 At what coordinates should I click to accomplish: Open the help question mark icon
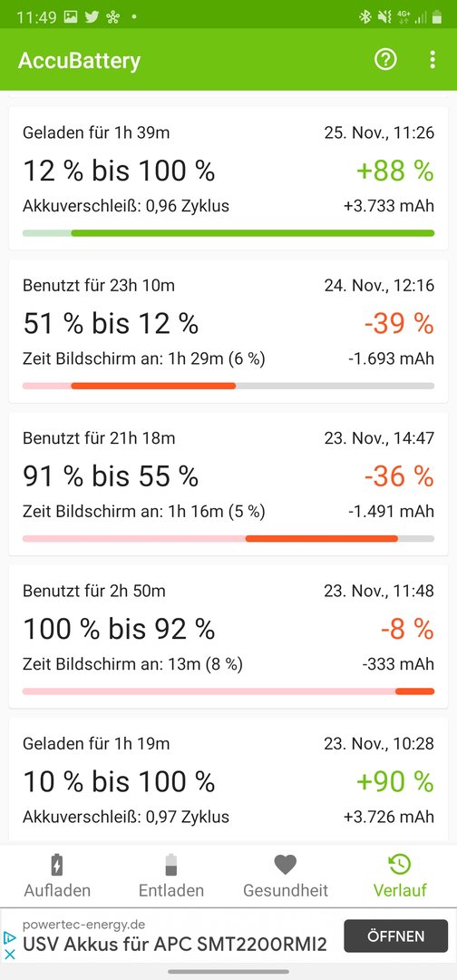(x=385, y=60)
